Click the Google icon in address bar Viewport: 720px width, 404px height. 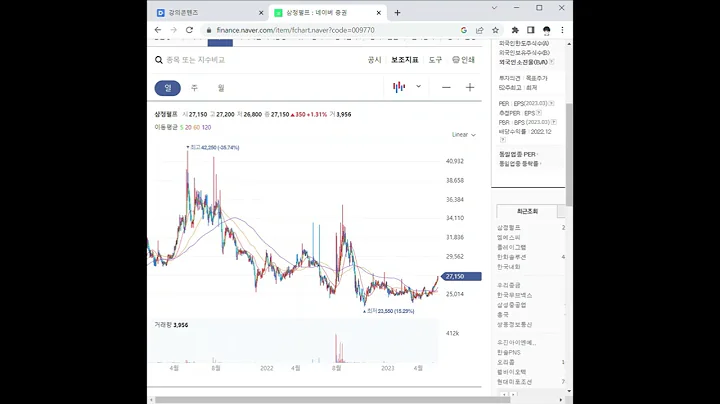point(464,30)
